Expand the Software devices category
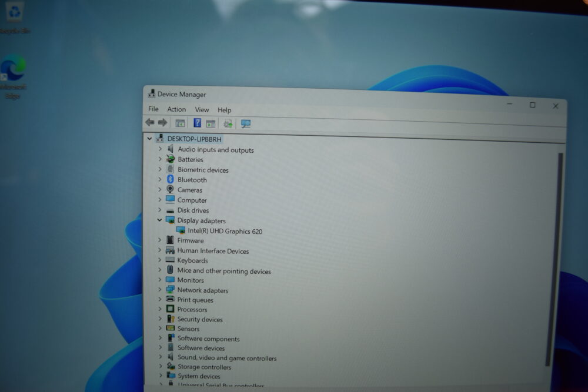 (x=161, y=347)
